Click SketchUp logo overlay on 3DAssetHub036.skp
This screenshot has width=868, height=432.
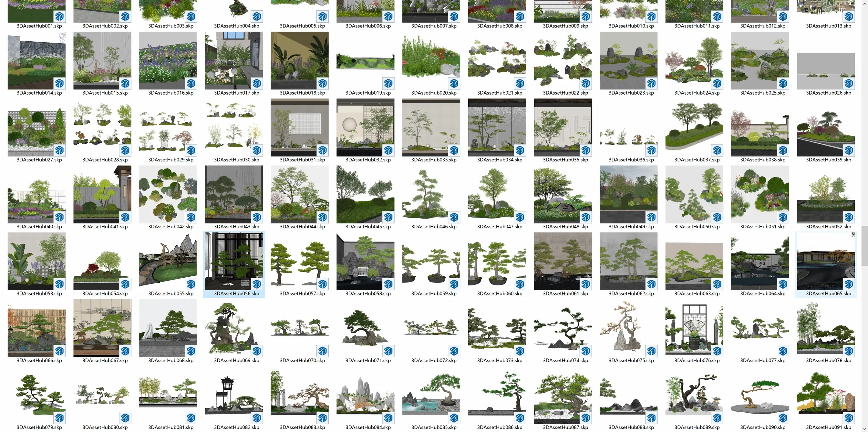coord(651,150)
